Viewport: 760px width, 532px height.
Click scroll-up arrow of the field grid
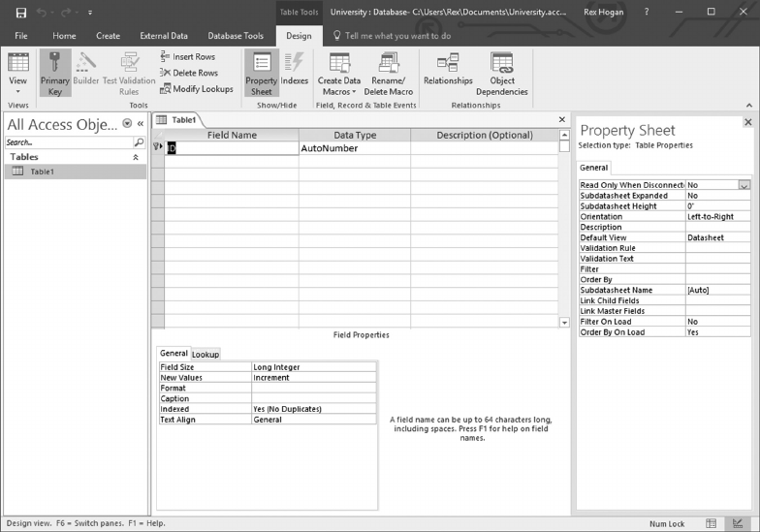tap(564, 136)
